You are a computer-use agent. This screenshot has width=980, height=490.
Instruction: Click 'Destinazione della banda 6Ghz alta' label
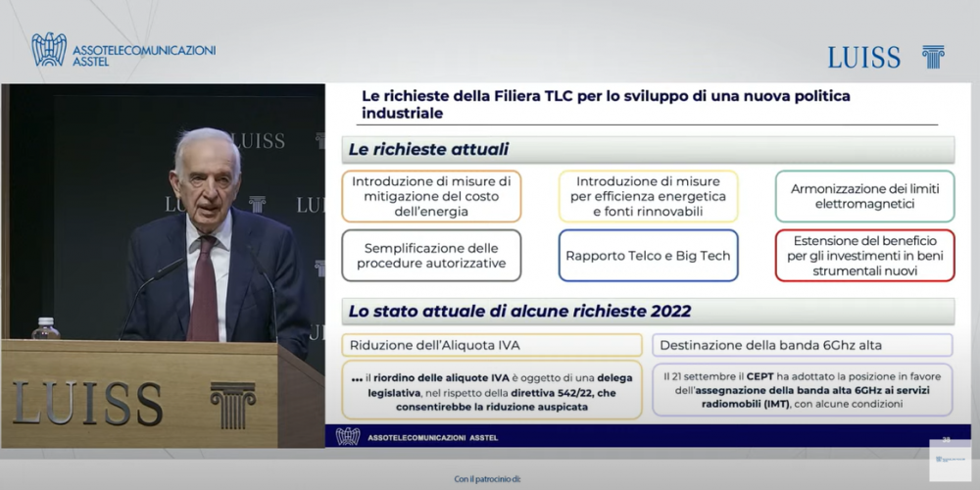[803, 345]
